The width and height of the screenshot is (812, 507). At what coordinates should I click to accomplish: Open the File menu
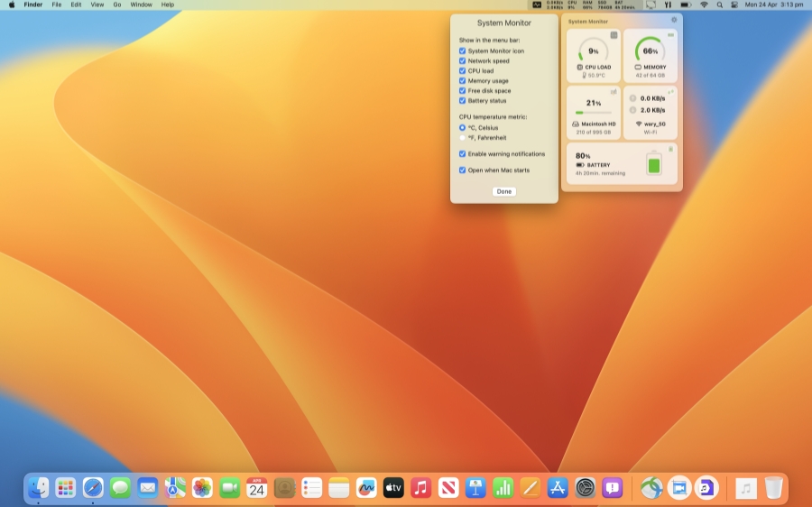point(57,5)
